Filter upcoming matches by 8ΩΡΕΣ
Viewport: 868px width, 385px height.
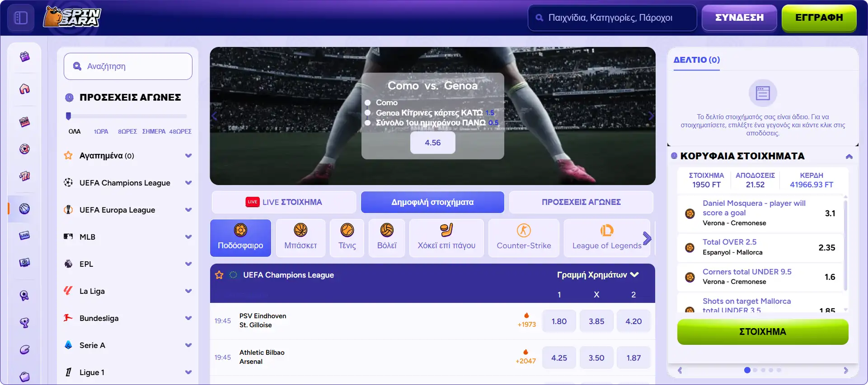click(127, 131)
